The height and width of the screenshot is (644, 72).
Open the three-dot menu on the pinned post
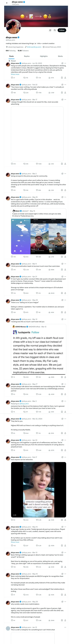point(65,63)
